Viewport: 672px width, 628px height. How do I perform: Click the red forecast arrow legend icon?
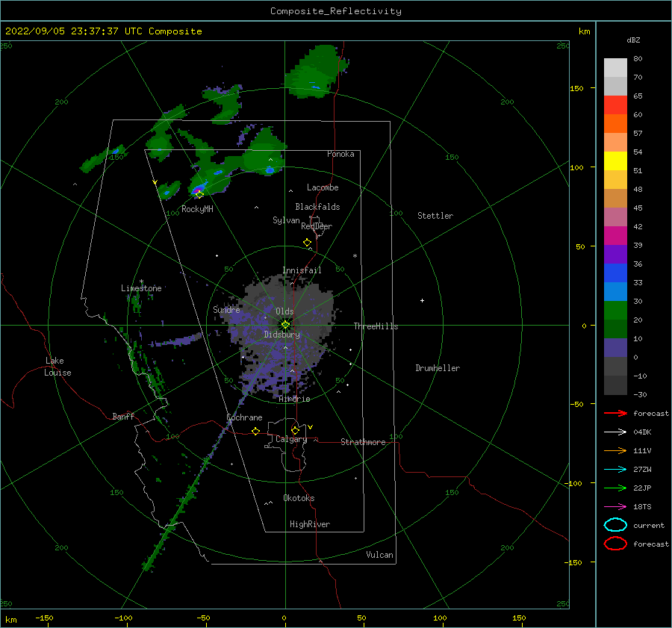[x=615, y=413]
